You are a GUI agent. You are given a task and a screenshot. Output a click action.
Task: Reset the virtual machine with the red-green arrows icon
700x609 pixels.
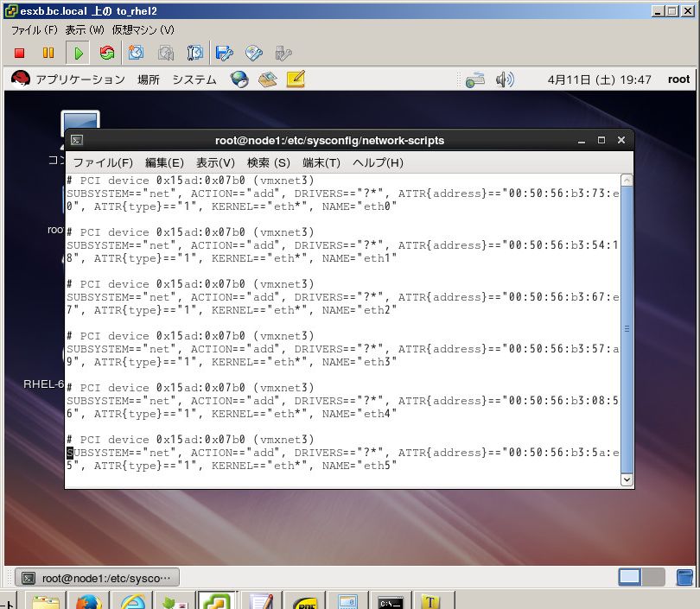107,53
